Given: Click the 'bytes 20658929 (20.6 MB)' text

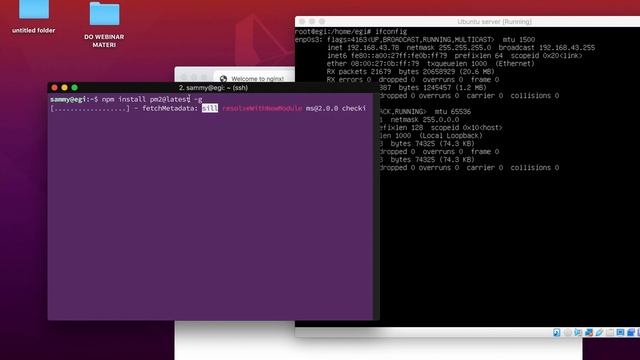Looking at the screenshot, I should tap(447, 72).
